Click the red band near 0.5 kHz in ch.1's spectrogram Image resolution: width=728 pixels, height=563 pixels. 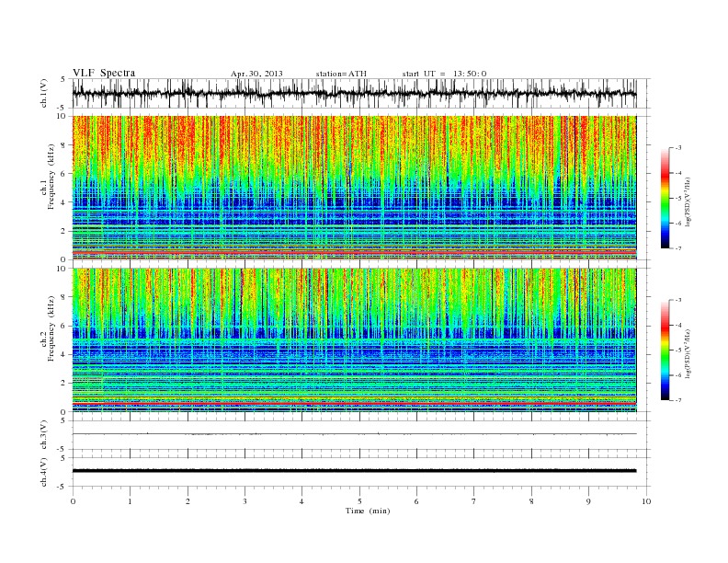point(354,252)
